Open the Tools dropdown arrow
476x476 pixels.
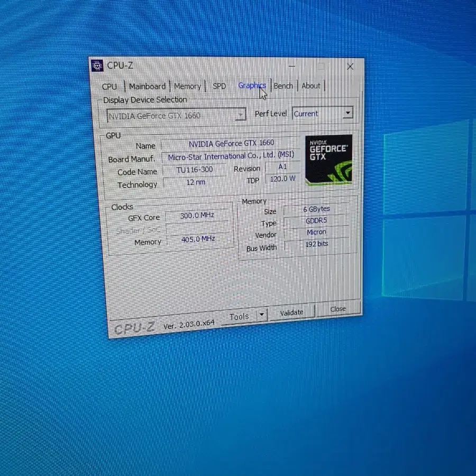click(262, 315)
